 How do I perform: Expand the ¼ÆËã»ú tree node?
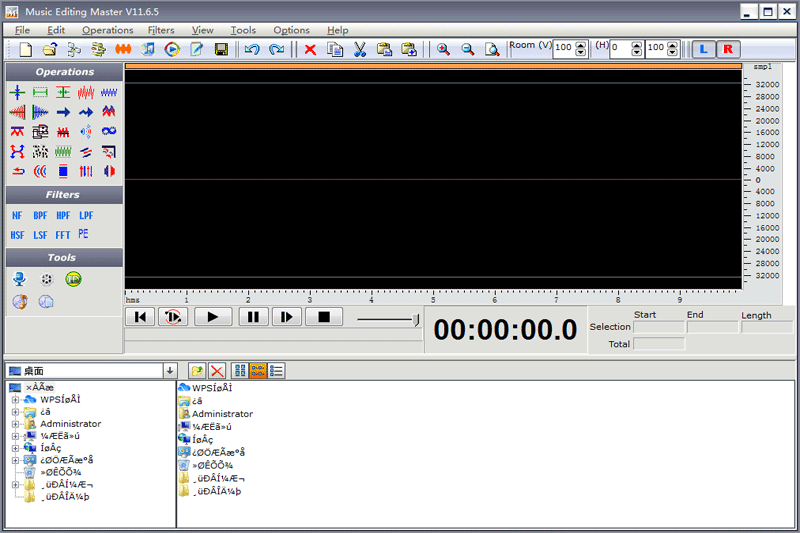pos(15,436)
